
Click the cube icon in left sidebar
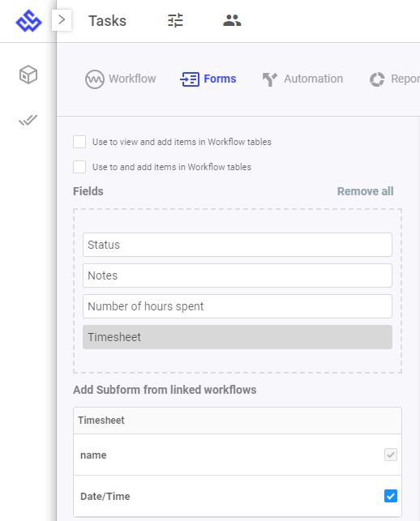pos(28,75)
